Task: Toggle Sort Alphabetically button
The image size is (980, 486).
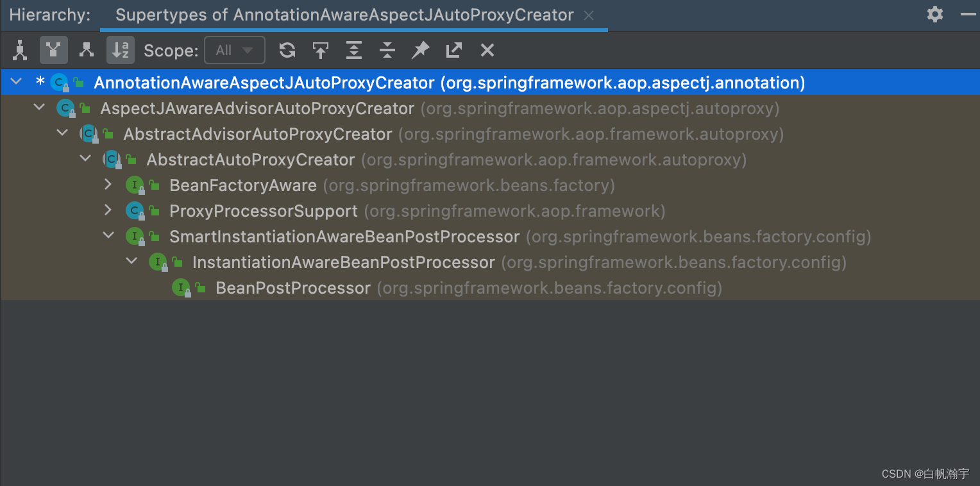Action: point(120,51)
